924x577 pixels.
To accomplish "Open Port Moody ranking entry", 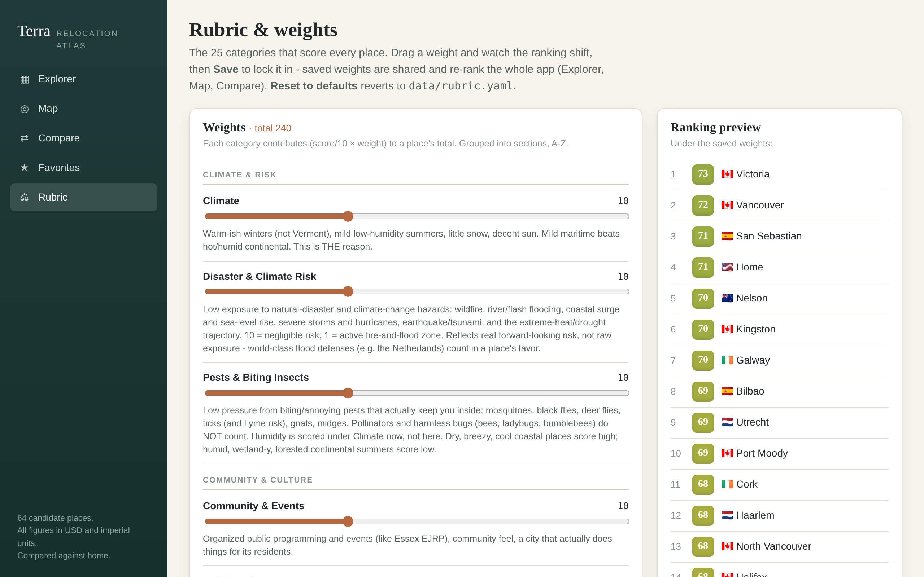I will click(779, 453).
